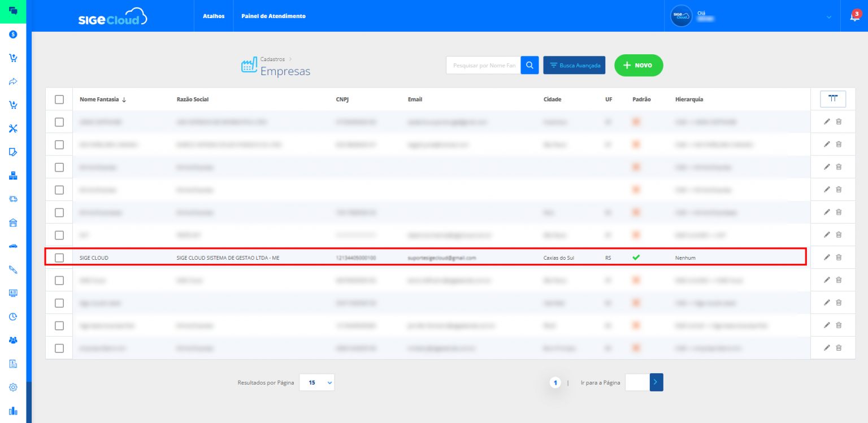Select the team/people icon in sidebar

(12, 340)
